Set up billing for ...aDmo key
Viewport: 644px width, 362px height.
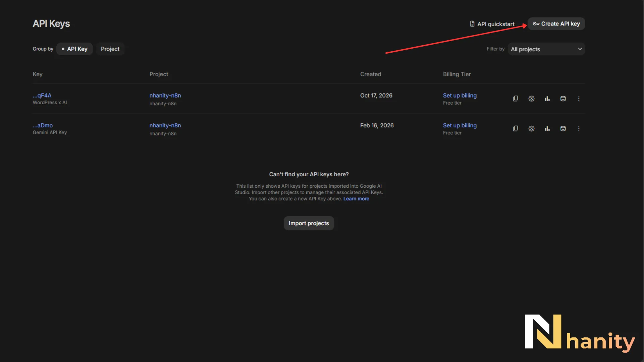(460, 125)
